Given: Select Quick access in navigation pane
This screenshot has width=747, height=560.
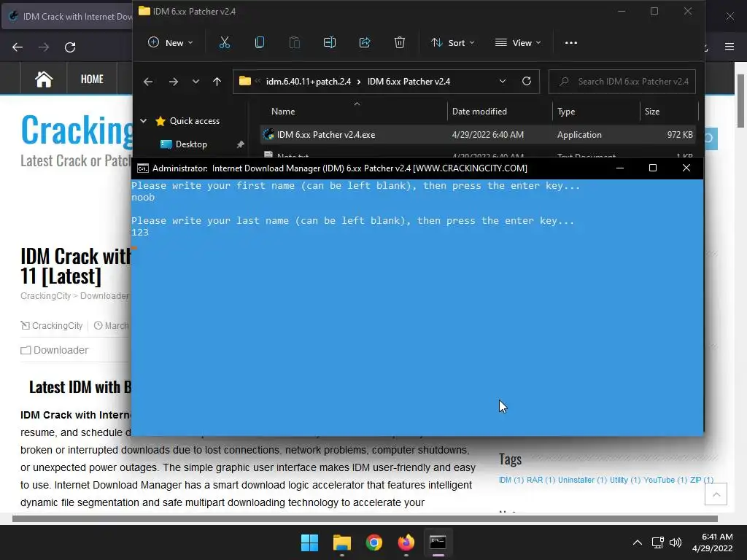Looking at the screenshot, I should (x=194, y=121).
